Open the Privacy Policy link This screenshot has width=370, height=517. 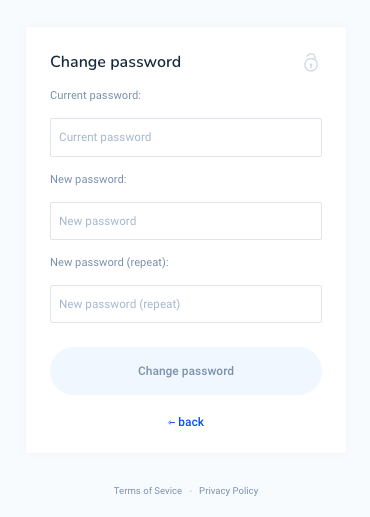pyautogui.click(x=229, y=491)
